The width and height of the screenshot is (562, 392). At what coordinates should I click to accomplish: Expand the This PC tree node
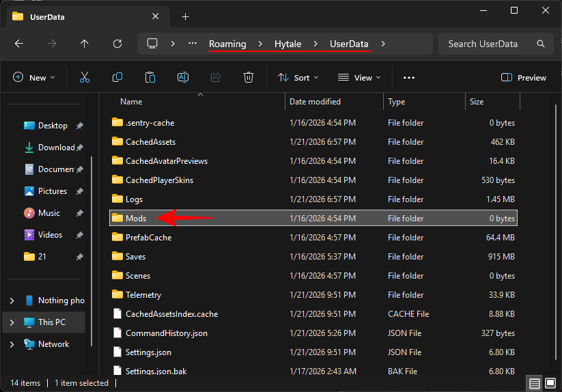12,322
